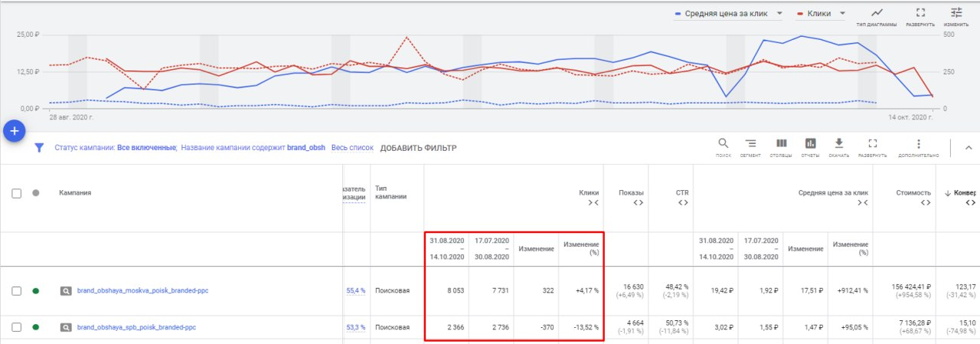
Task: Open brand_obshaya_moskva_poisk_branded-ppc campaign link
Action: (x=142, y=291)
